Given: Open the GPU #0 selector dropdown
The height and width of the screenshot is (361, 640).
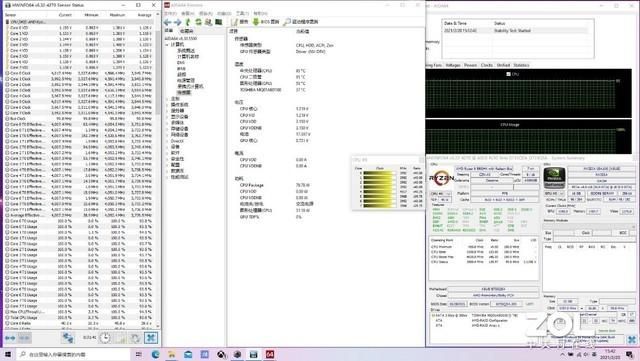Looking at the screenshot, I should point(554,194).
